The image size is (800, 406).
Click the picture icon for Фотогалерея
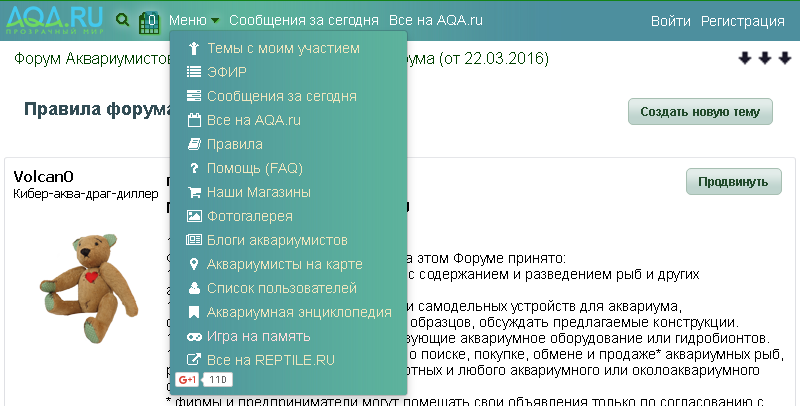click(194, 216)
